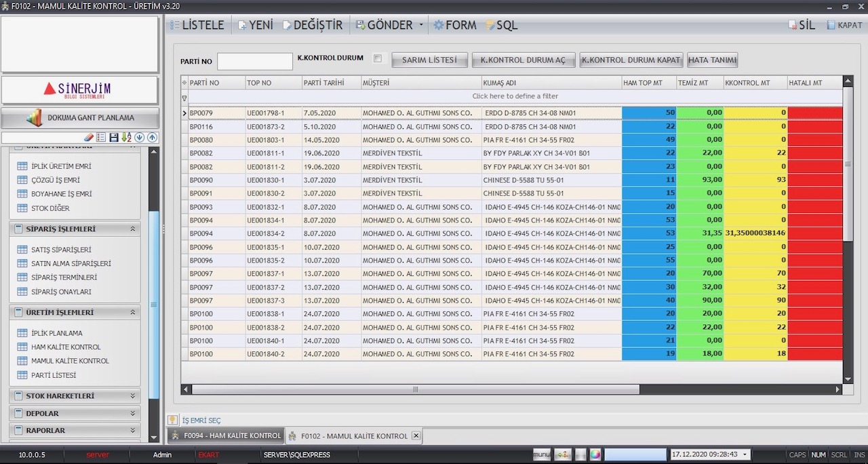The width and height of the screenshot is (868, 464).
Task: Click the grid vertical scrollbar down arrow
Action: coord(848,380)
